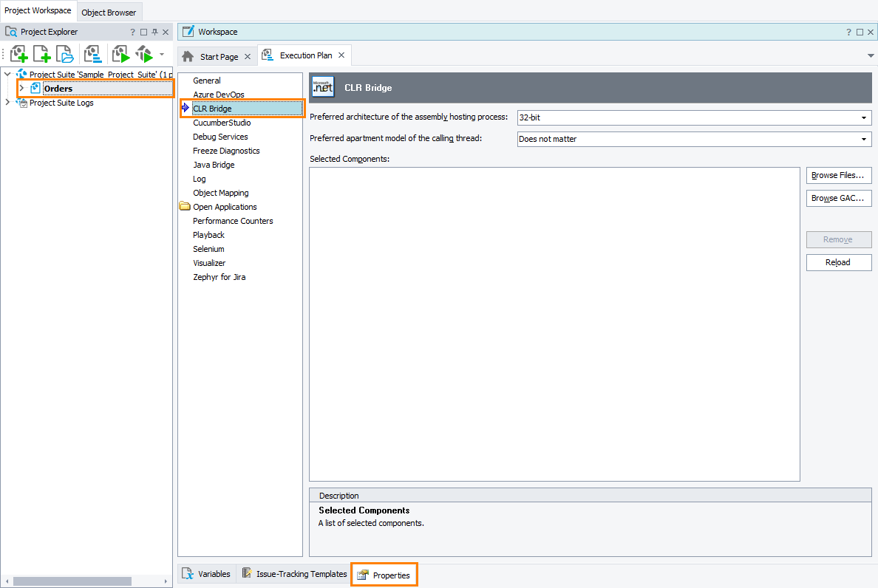The image size is (878, 588).
Task: Switch to the Object Browser tab
Action: click(x=109, y=13)
